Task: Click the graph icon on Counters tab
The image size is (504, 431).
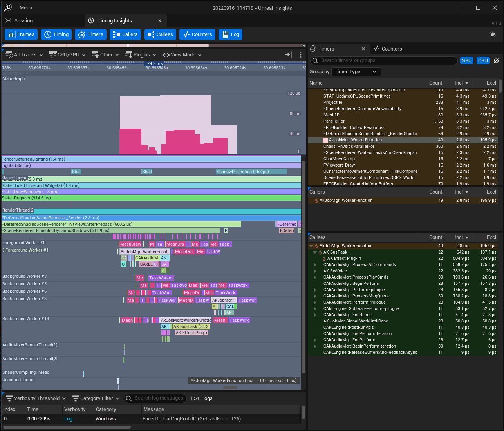Action: click(376, 49)
